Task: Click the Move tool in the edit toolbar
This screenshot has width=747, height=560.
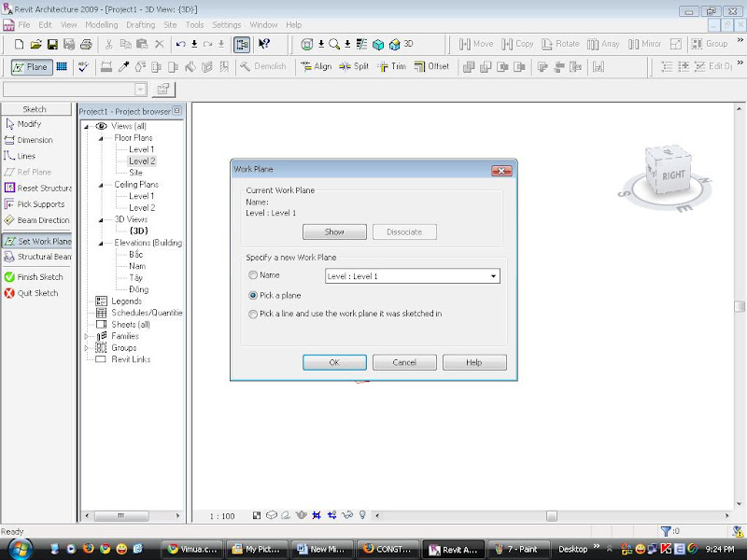Action: [475, 44]
